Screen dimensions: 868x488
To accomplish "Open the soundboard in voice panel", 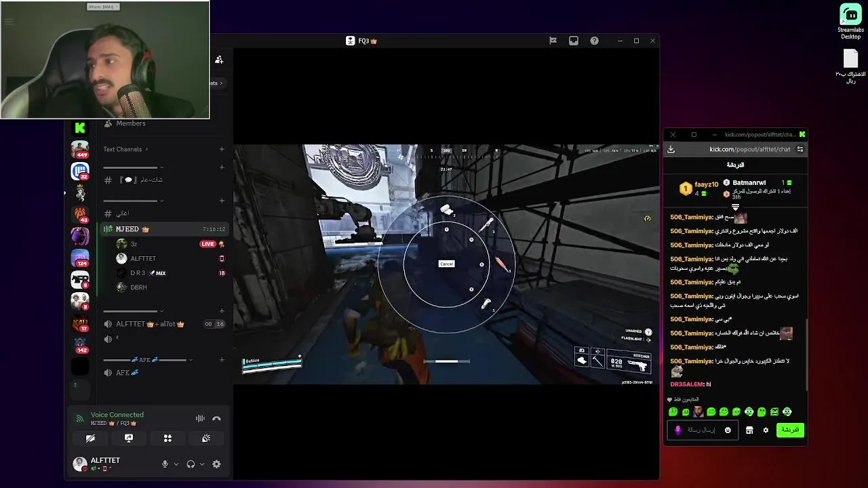I will [x=206, y=439].
